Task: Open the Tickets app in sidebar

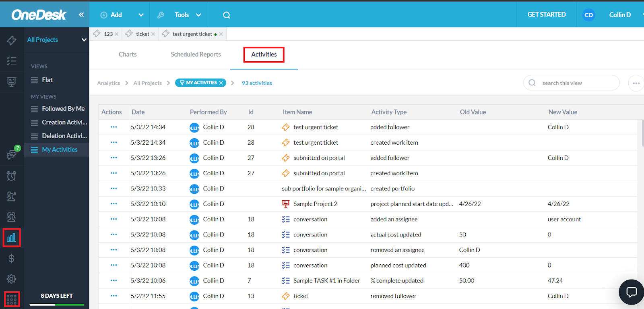Action: 12,40
